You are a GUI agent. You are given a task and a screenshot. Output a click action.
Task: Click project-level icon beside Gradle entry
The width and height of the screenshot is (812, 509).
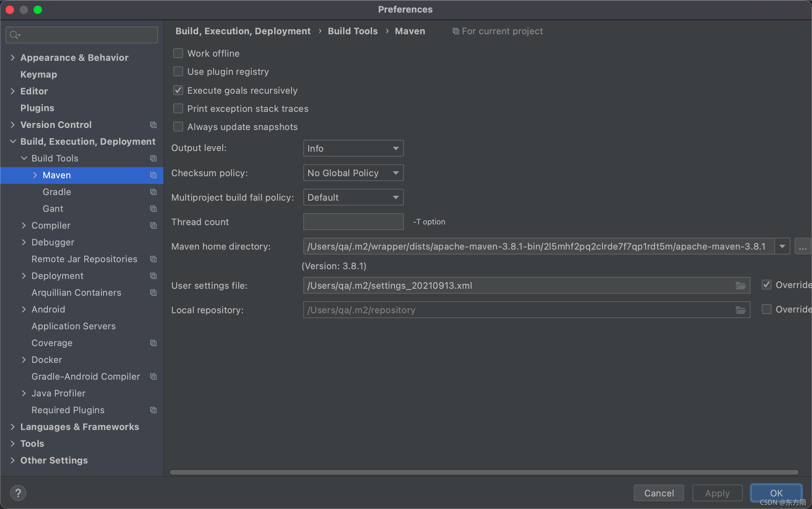coord(153,192)
